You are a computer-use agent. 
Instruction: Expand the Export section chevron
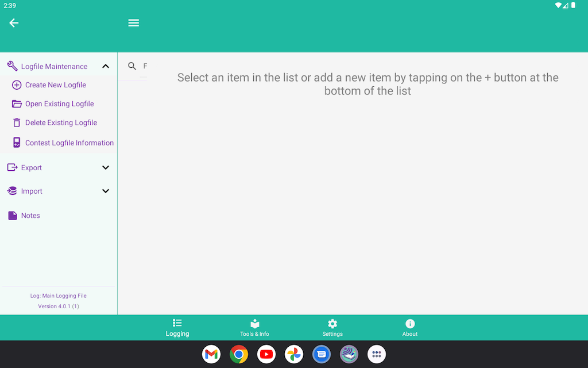click(106, 167)
